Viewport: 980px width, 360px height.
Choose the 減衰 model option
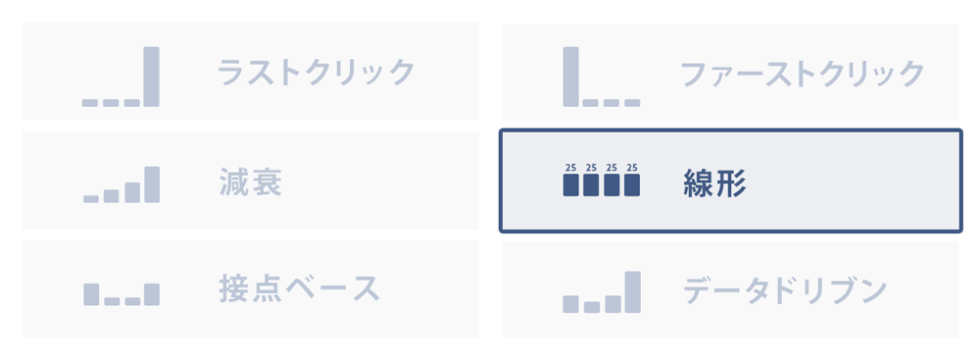click(x=251, y=180)
